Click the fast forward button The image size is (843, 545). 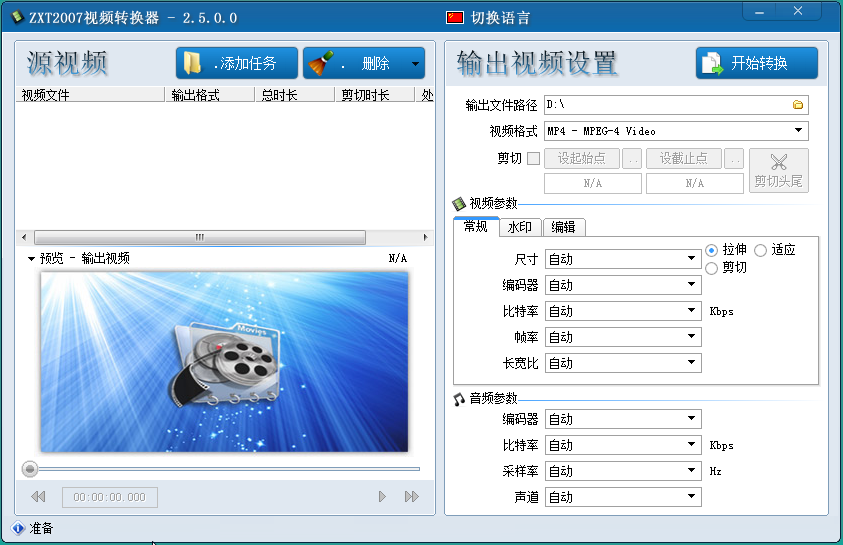[x=412, y=497]
